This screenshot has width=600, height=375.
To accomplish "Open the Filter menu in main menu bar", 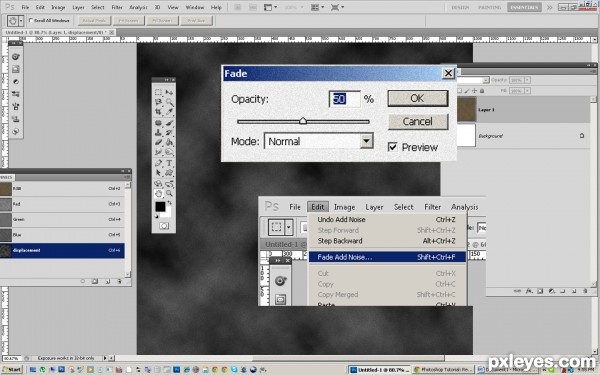I will 117,7.
